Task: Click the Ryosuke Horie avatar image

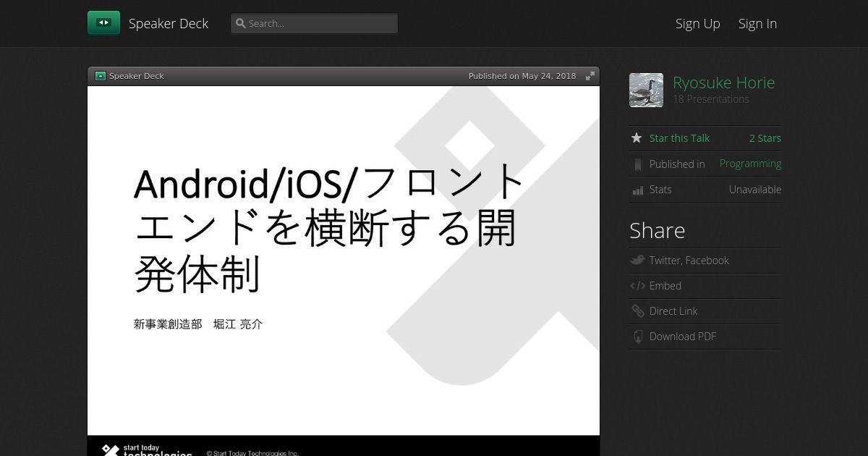Action: coord(646,90)
